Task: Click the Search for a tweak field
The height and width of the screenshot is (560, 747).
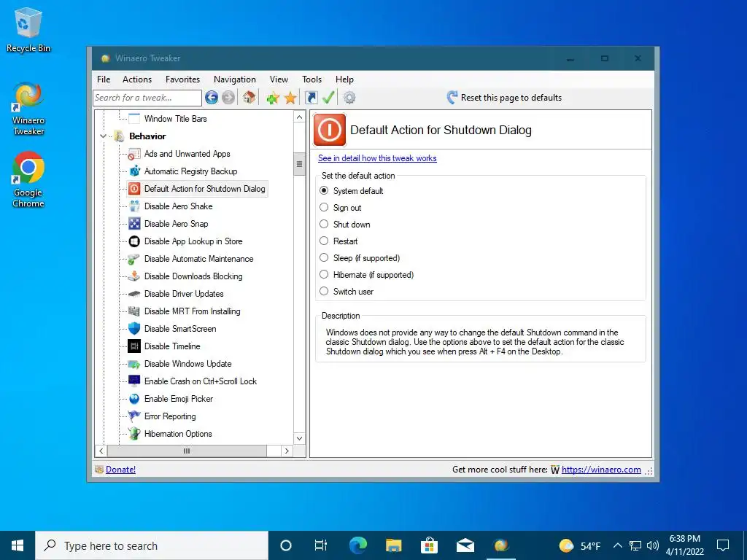Action: pos(147,98)
